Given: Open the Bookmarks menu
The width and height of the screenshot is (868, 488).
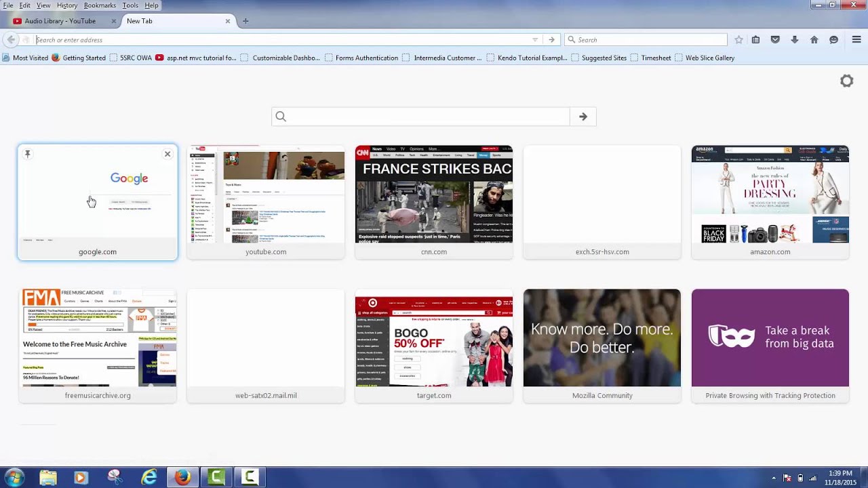Looking at the screenshot, I should [x=100, y=5].
